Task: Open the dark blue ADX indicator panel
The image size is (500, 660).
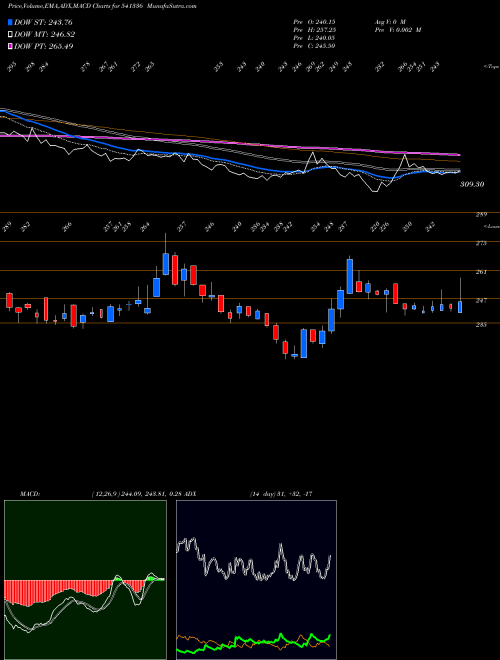Action: click(256, 580)
